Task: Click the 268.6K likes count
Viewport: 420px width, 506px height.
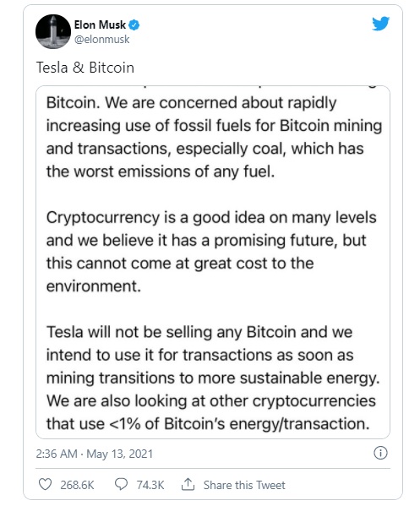Action: 77,485
